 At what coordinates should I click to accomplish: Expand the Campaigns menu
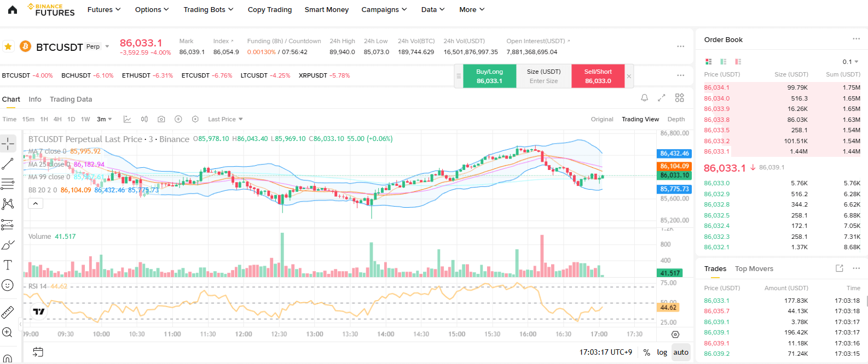point(384,9)
